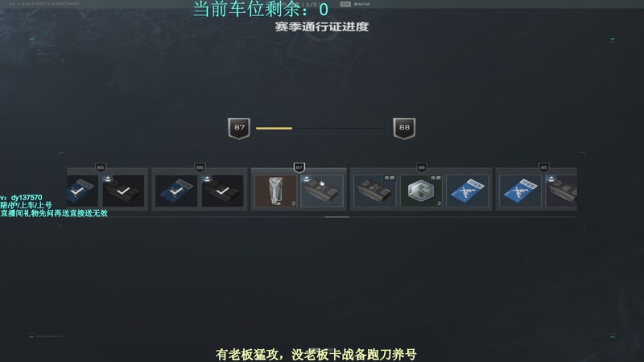The width and height of the screenshot is (644, 362).
Task: Click the yellow level progress bar
Action: tap(321, 129)
